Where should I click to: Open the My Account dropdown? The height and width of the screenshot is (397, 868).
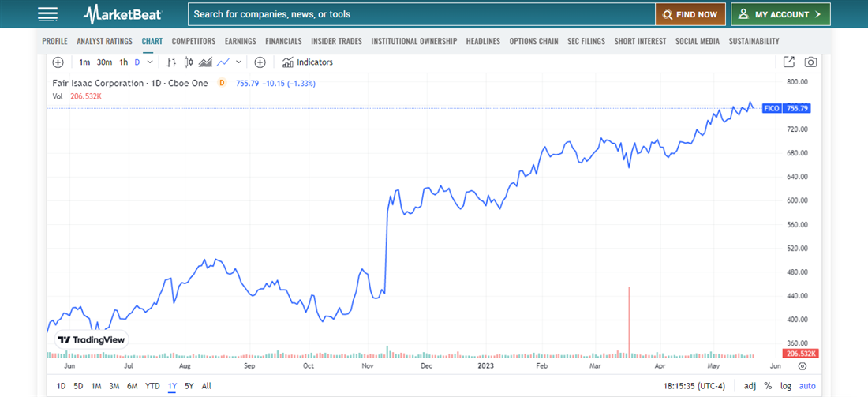[780, 14]
